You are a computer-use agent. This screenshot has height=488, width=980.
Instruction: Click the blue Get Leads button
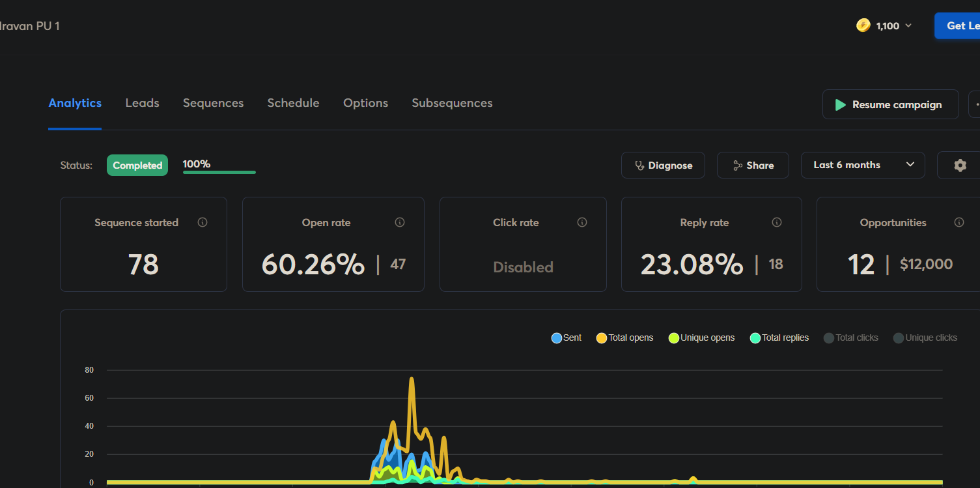point(957,25)
